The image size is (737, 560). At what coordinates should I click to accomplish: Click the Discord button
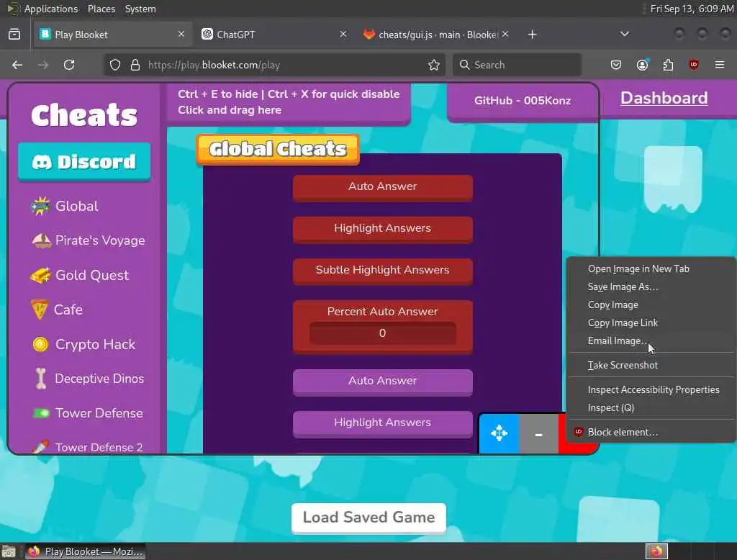85,162
